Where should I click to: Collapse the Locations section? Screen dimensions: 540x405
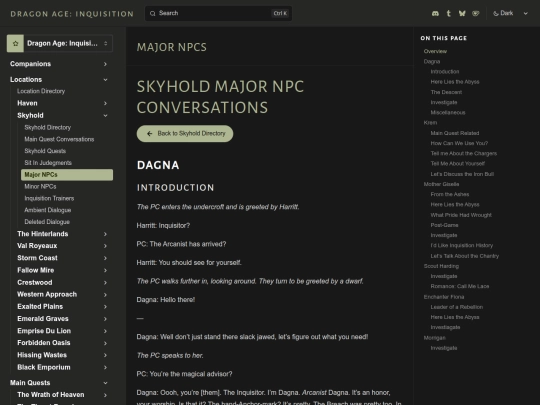[x=105, y=80]
